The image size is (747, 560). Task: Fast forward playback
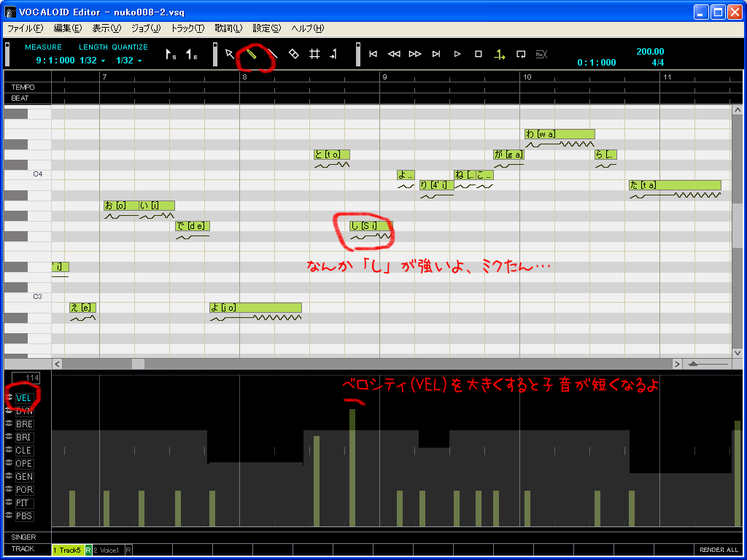[x=415, y=54]
